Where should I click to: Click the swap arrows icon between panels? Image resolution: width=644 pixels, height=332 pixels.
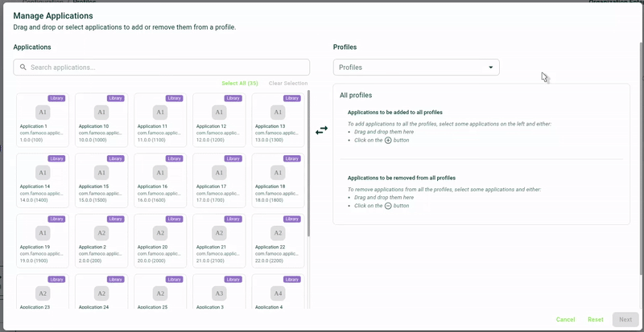321,130
